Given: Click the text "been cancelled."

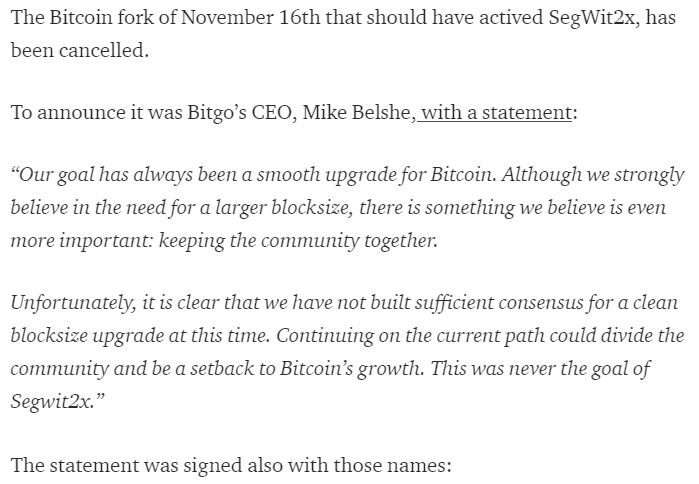Looking at the screenshot, I should 80,50.
